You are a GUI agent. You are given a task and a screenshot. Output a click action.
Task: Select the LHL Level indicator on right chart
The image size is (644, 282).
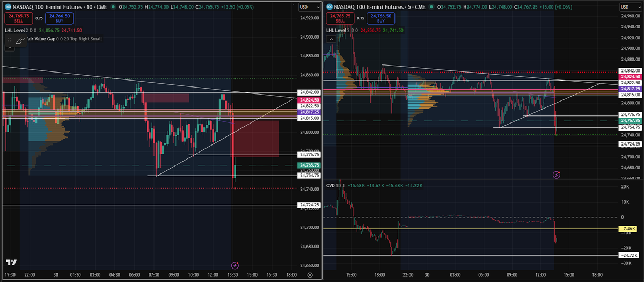coord(338,31)
